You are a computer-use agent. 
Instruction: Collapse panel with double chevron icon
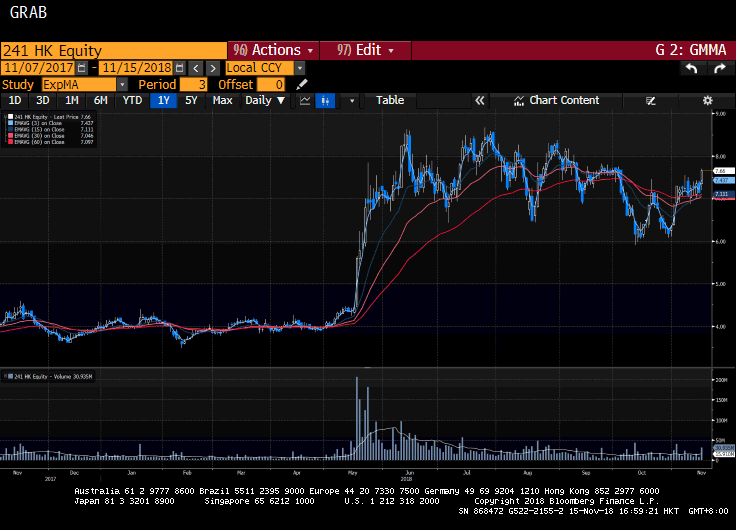480,100
